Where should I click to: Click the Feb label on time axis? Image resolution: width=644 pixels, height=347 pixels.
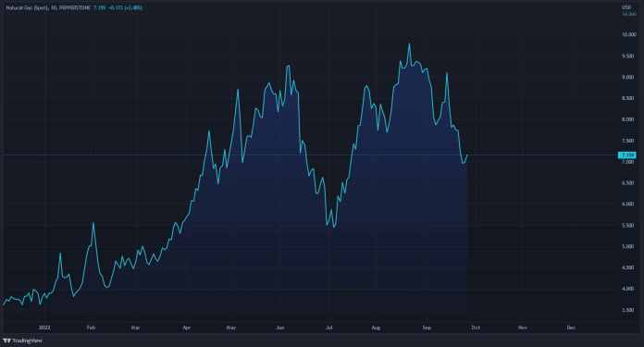(x=92, y=328)
